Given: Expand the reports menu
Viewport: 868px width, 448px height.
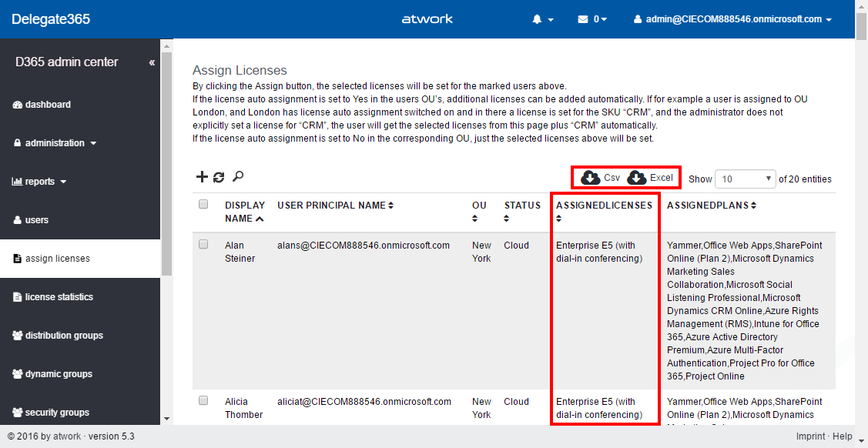Looking at the screenshot, I should coord(39,182).
